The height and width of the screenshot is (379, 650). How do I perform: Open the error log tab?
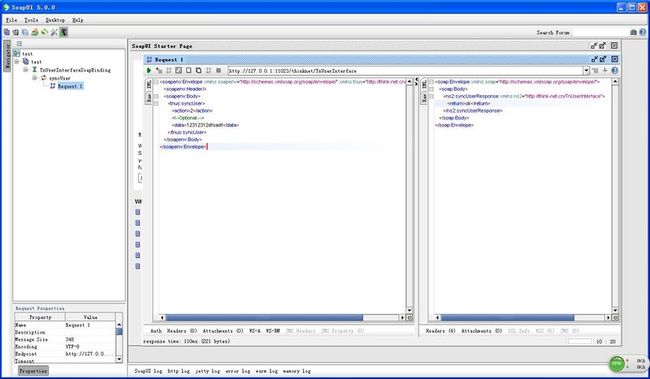click(x=238, y=371)
